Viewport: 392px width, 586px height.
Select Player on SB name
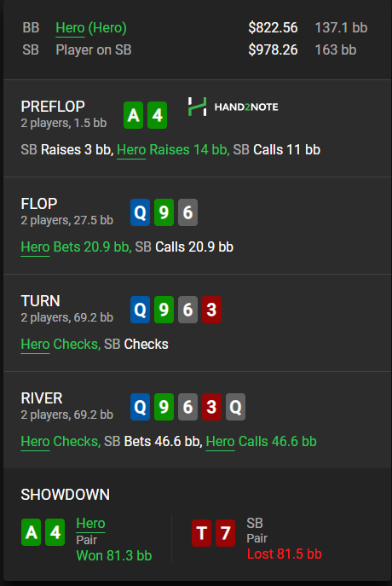pyautogui.click(x=94, y=49)
